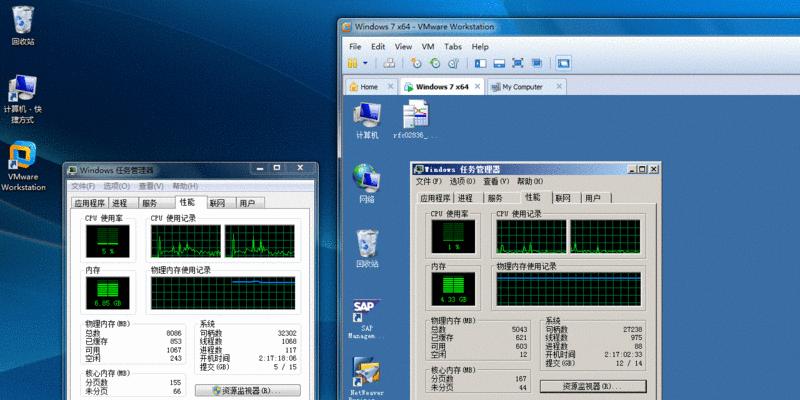Screen dimensions: 800x400
Task: Click host 物理内存使用记录 graph
Action: [223, 293]
